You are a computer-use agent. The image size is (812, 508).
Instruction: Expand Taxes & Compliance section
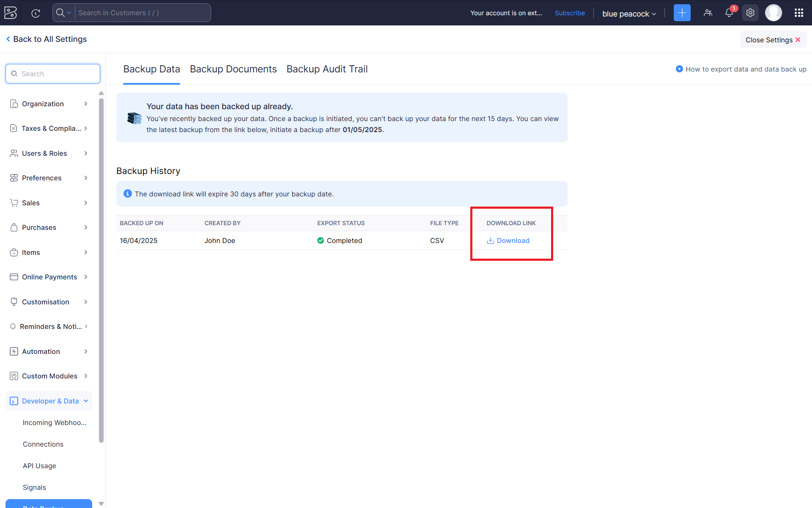pos(86,128)
